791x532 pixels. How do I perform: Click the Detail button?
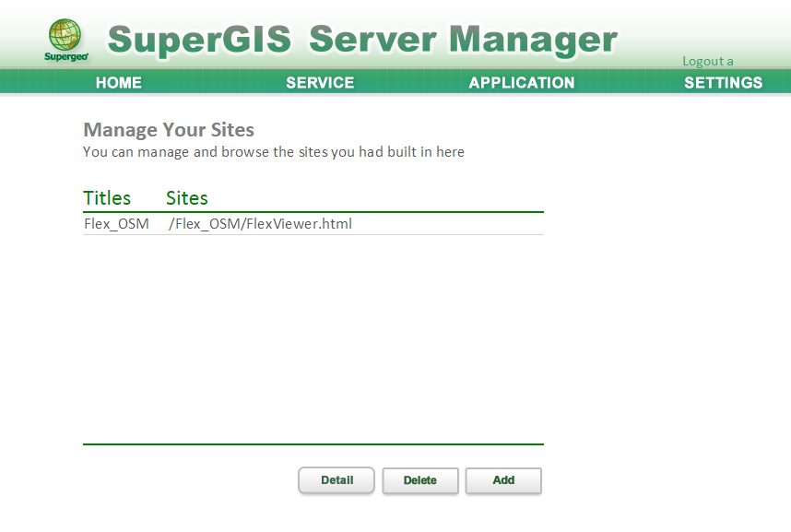336,480
